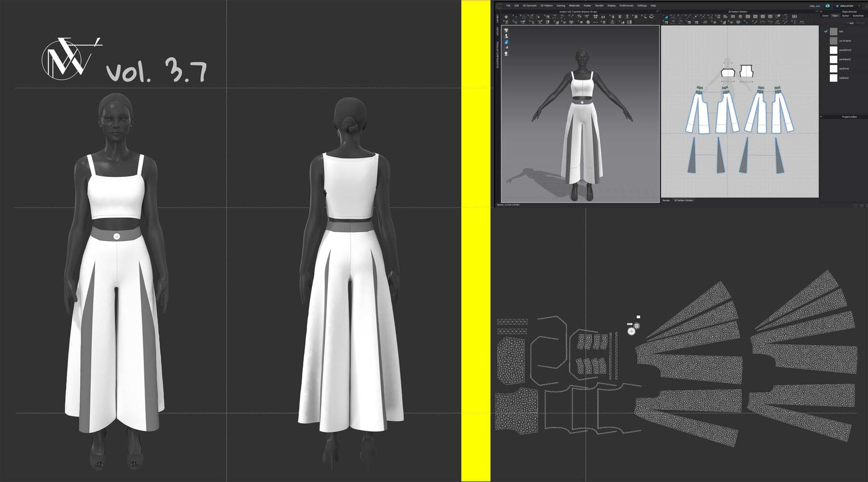868x482 pixels.
Task: Select the blue Edit Pattern tool in the 2D toolbar
Action: pos(666,17)
